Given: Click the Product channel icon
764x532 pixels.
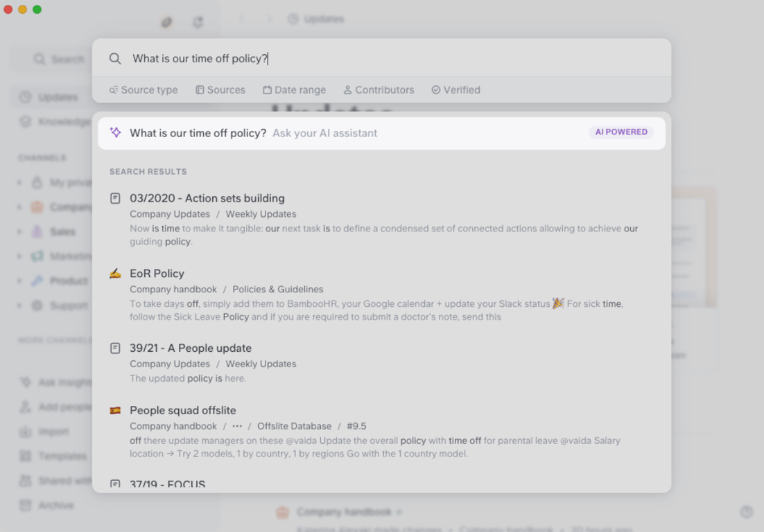Looking at the screenshot, I should tap(37, 281).
